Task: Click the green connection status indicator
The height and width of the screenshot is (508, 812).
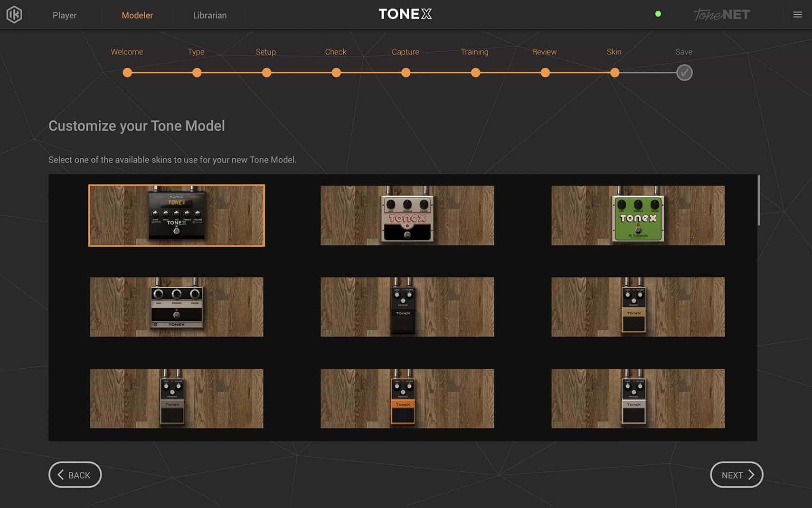Action: click(x=658, y=14)
